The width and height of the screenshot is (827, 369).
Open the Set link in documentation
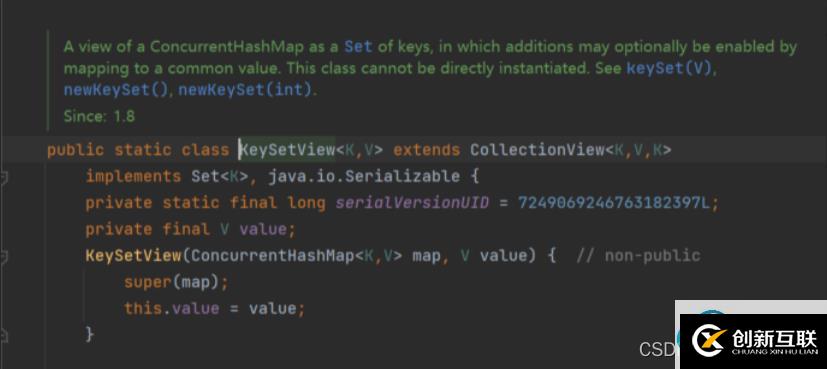pyautogui.click(x=358, y=47)
